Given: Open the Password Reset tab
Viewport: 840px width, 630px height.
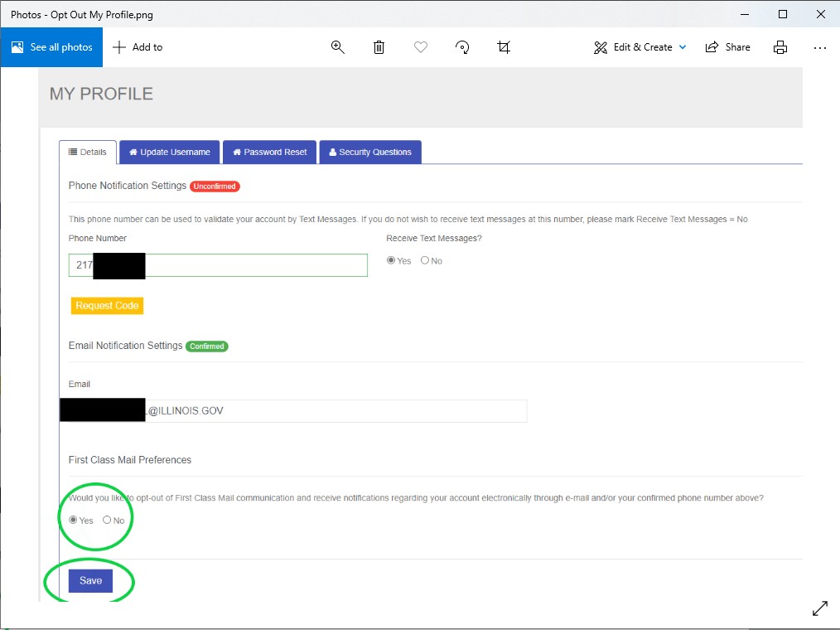Looking at the screenshot, I should tap(269, 153).
